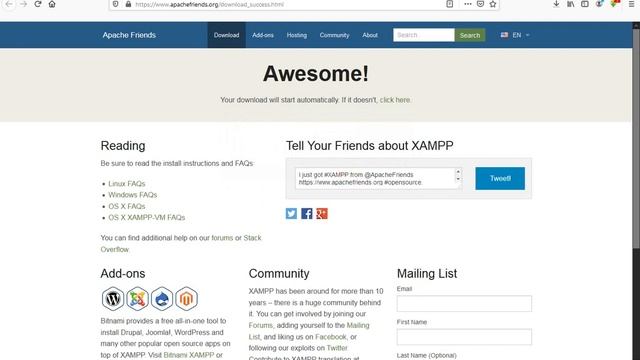Open the library bookshelf icon
640x360 pixels.
click(x=571, y=4)
